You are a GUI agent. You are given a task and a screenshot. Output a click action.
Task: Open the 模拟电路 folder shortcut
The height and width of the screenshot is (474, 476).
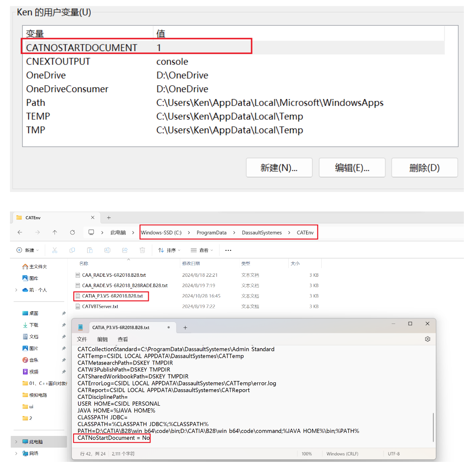tap(35, 395)
